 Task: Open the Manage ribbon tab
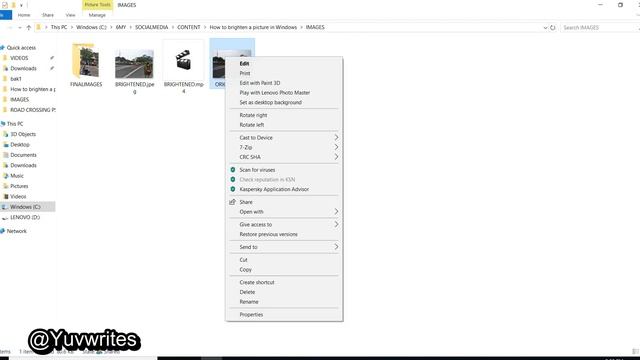pyautogui.click(x=97, y=15)
